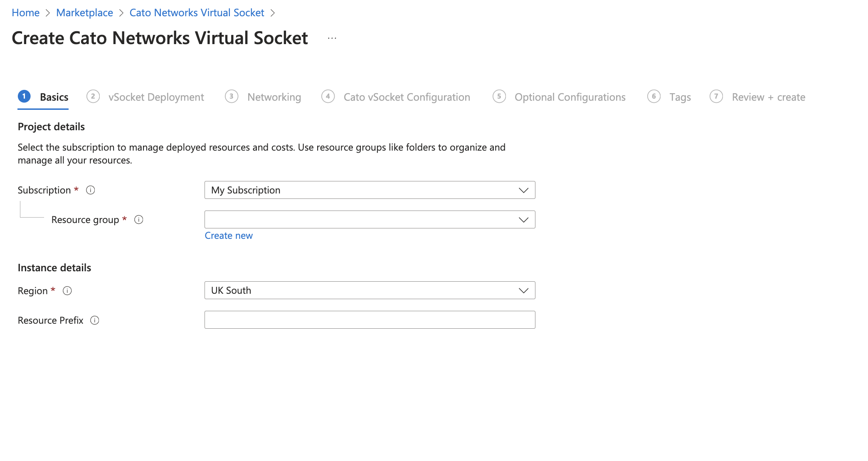Switch to the Optional Configurations tab
The height and width of the screenshot is (461, 868).
pos(570,97)
